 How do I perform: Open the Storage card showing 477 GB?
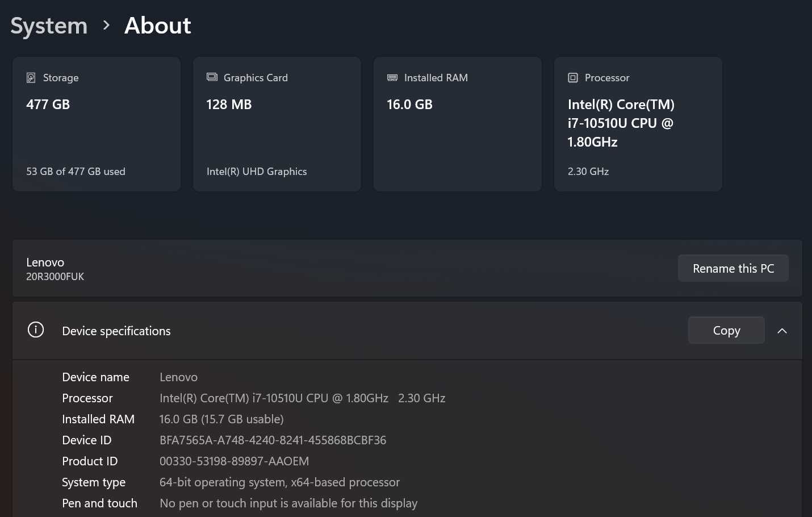[x=97, y=124]
